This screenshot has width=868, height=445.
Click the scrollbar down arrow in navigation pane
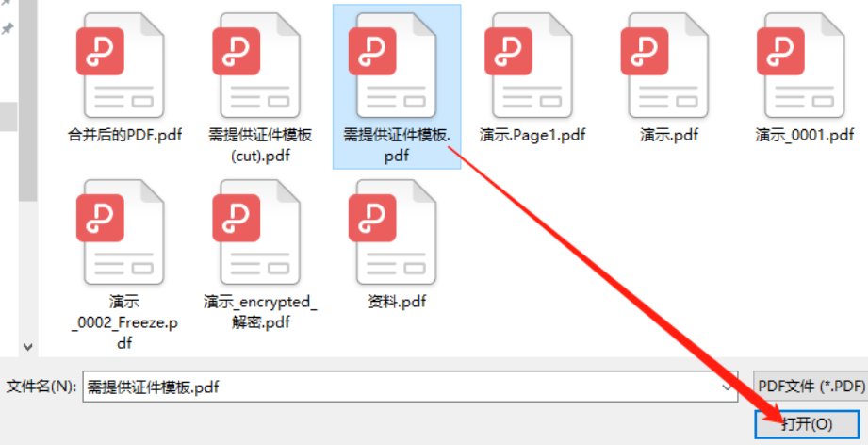tap(27, 347)
